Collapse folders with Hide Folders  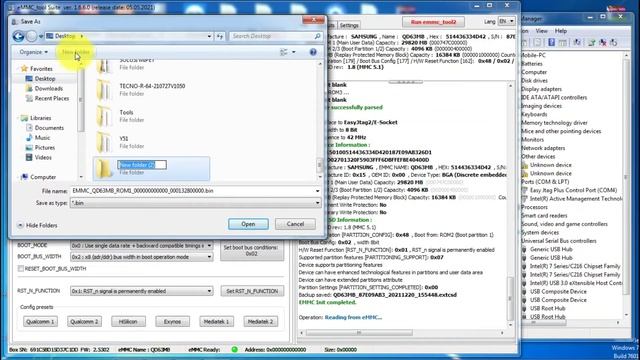pos(37,225)
